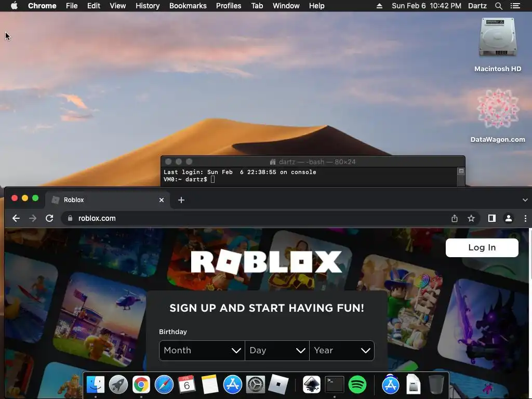Open Chrome's three-dot menu
Viewport: 532px width, 399px height.
click(525, 218)
